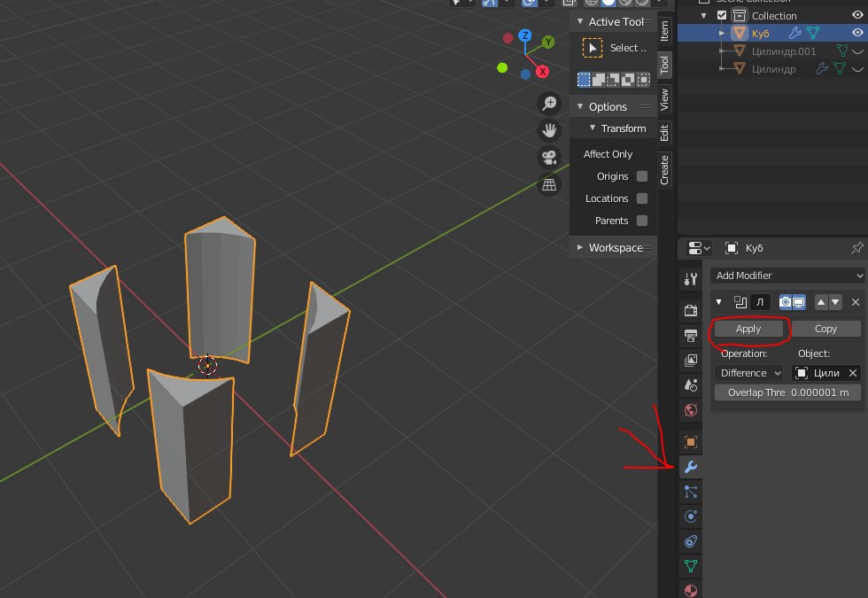
Task: Choose the Intersect selection mode icon
Action: click(x=642, y=80)
